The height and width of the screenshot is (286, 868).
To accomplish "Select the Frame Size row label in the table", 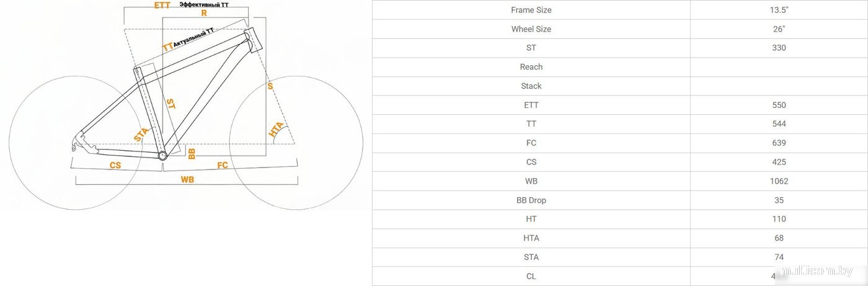I will [531, 10].
